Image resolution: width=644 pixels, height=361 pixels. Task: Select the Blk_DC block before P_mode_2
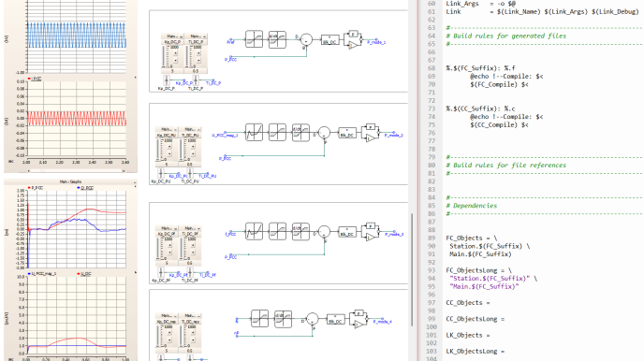(347, 134)
